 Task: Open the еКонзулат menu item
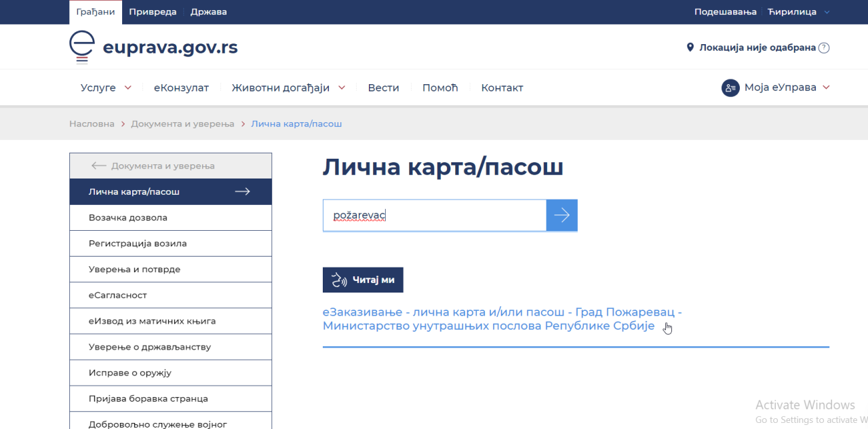(x=181, y=88)
